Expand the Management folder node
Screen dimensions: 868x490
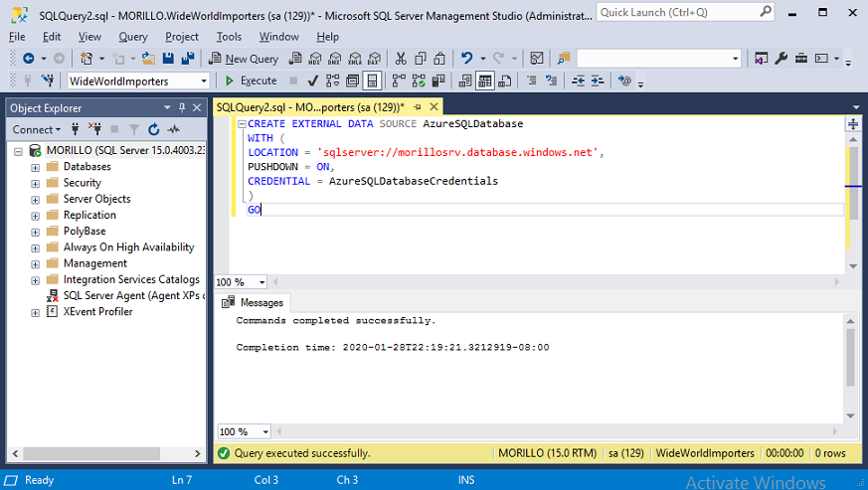pyautogui.click(x=36, y=264)
